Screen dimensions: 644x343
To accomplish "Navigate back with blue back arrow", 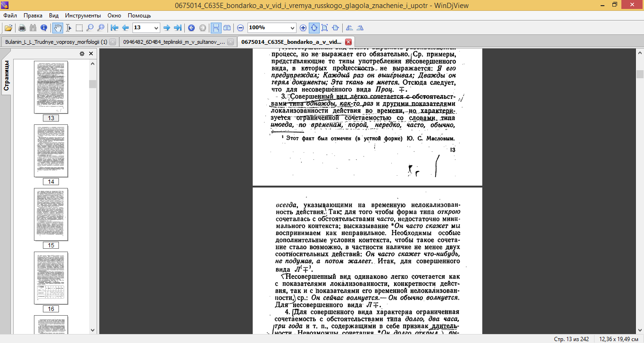I will [191, 27].
